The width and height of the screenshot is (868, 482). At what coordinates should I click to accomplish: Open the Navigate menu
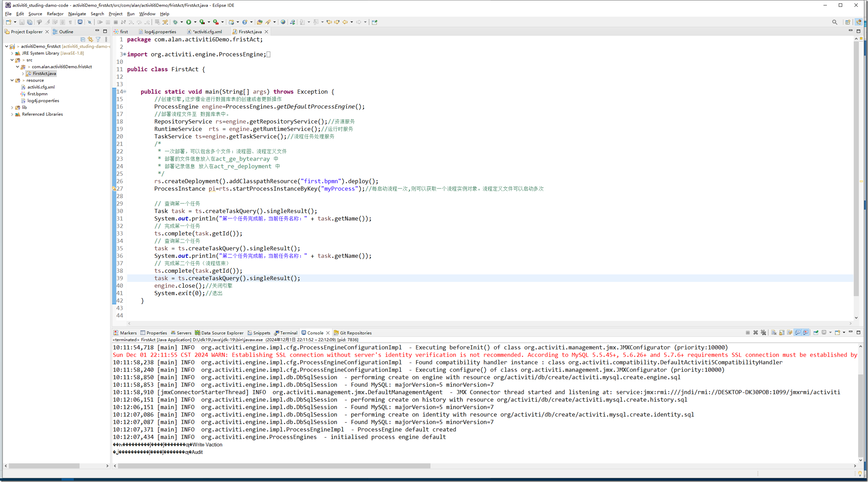(x=77, y=14)
